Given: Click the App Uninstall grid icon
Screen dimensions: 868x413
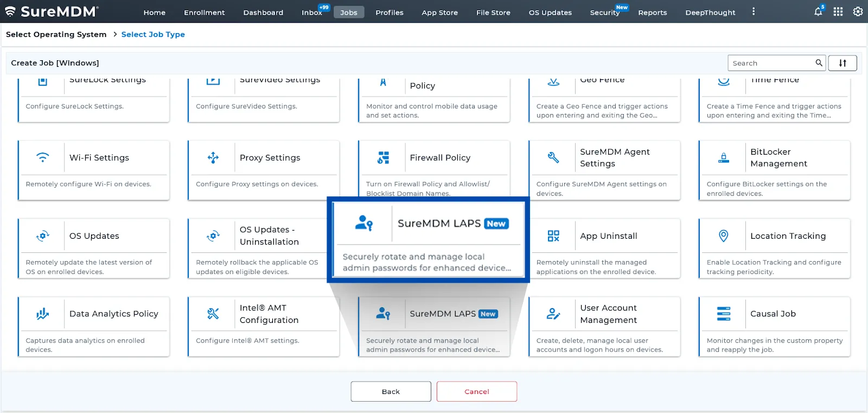Looking at the screenshot, I should point(553,236).
